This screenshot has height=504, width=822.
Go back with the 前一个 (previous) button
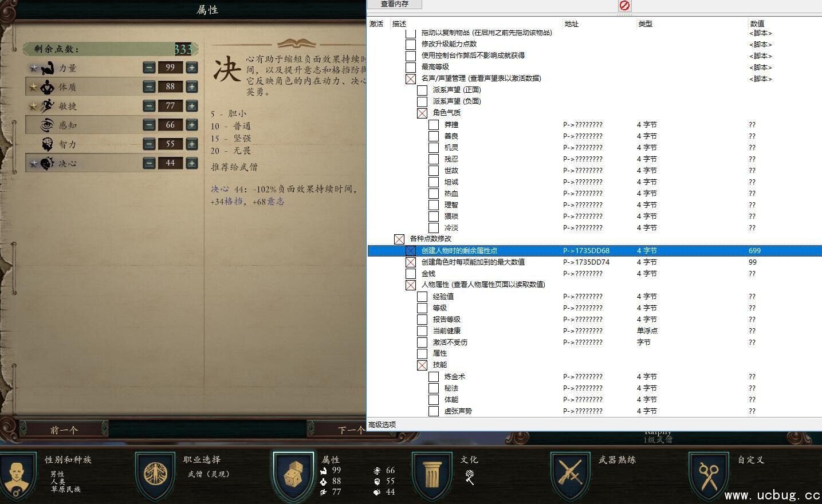(x=64, y=430)
